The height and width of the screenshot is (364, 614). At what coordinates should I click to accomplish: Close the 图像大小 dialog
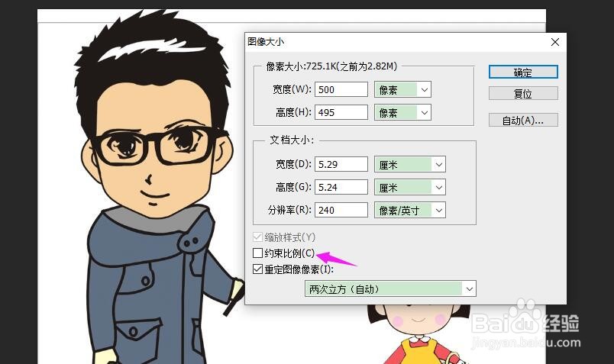point(555,42)
